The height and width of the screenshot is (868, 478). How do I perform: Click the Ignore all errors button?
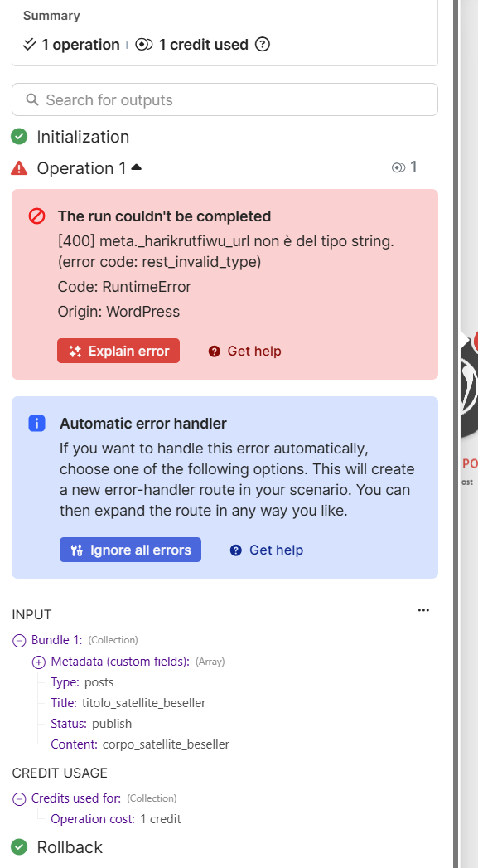[x=131, y=550]
